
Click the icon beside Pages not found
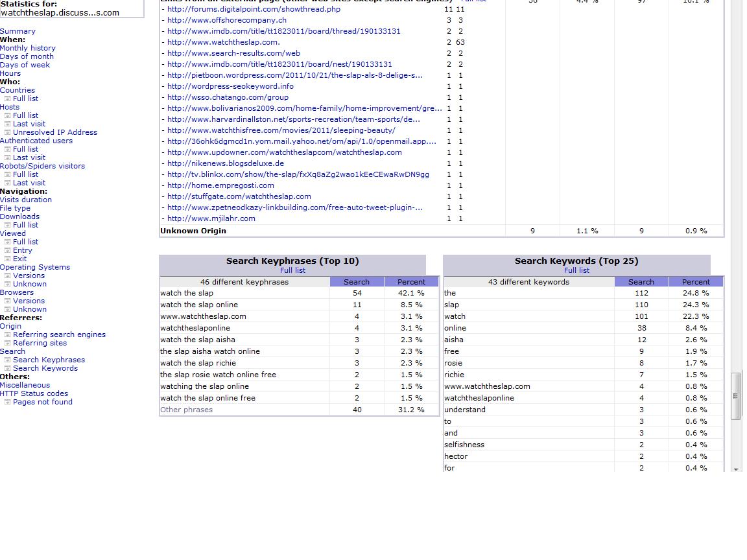tap(8, 402)
